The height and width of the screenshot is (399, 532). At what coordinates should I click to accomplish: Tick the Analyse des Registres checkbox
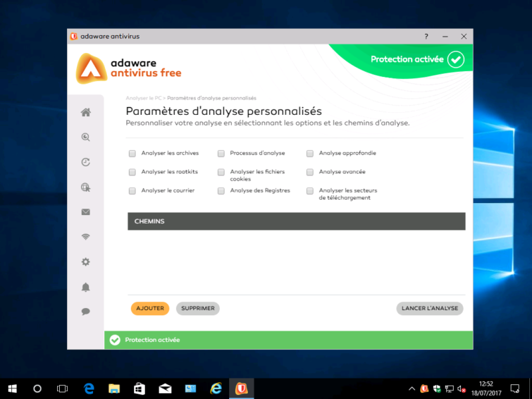pos(221,191)
